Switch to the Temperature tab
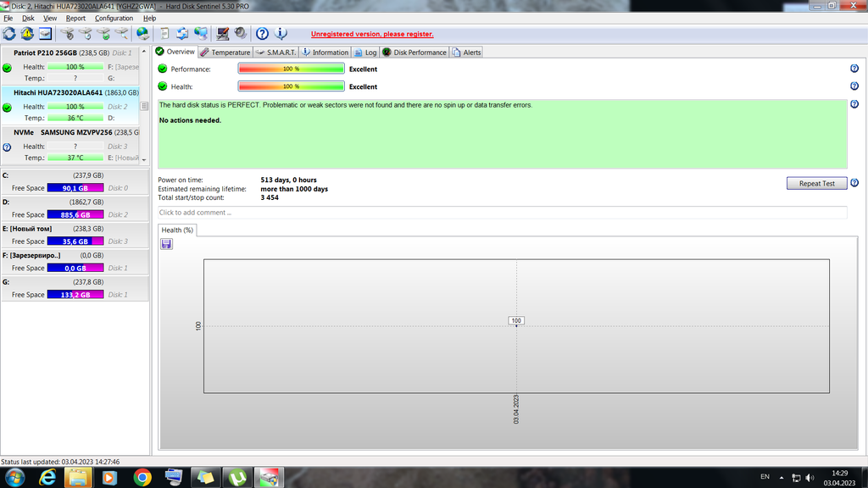Viewport: 868px width, 488px height. coord(225,52)
